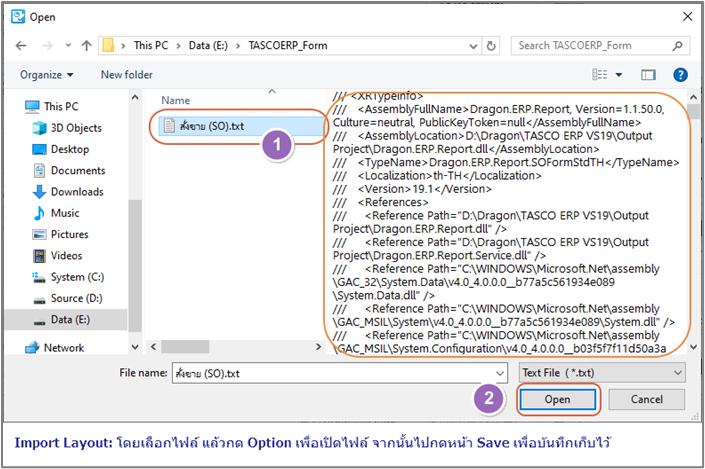
Task: Click the Name column header
Action: pyautogui.click(x=176, y=100)
